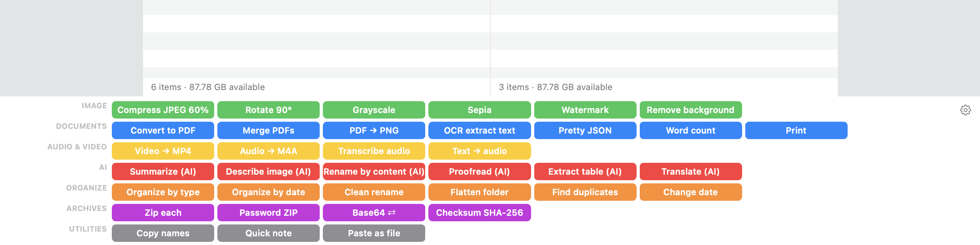The image size is (980, 245).
Task: Click the Print button
Action: pyautogui.click(x=796, y=130)
